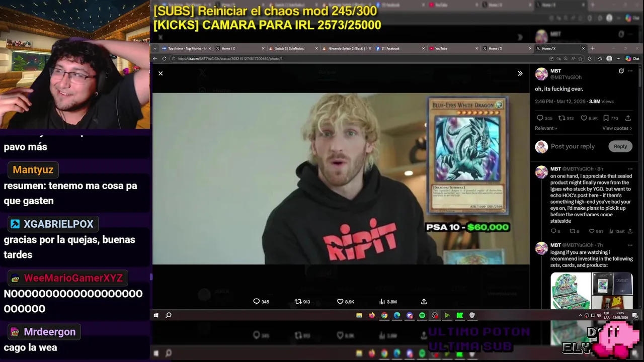Open the taskbar search icon

click(x=169, y=315)
